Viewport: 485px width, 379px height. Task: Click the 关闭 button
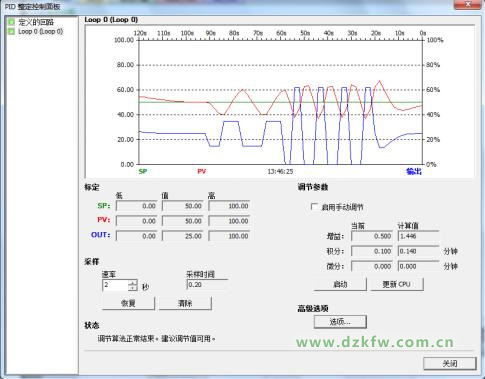(450, 363)
